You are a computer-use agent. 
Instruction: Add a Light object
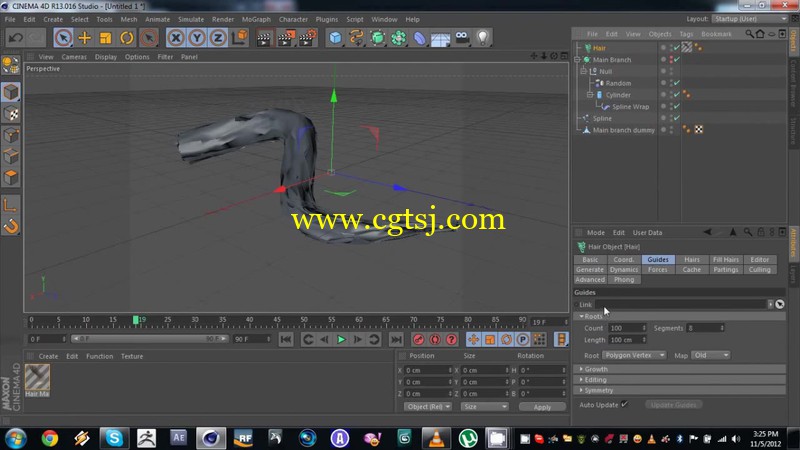(x=483, y=38)
